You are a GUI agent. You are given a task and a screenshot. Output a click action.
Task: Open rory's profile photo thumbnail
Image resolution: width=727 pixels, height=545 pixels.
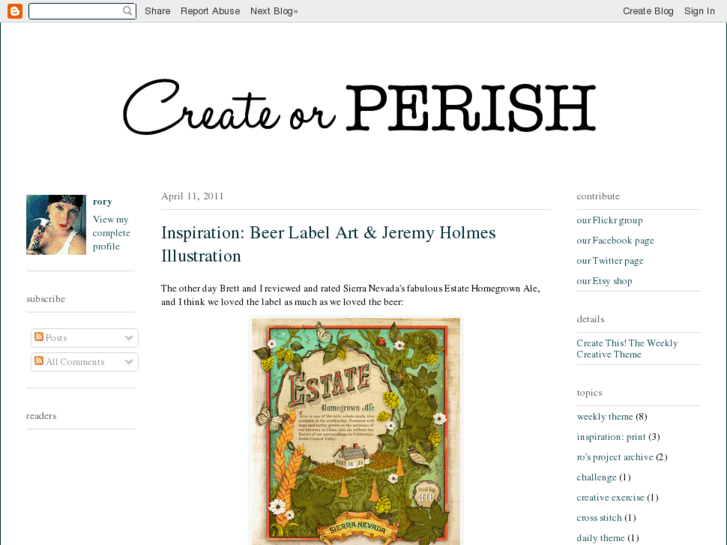pos(56,224)
